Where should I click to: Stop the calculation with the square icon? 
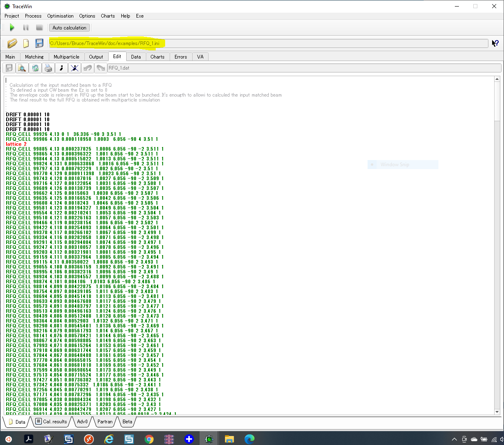tap(39, 27)
